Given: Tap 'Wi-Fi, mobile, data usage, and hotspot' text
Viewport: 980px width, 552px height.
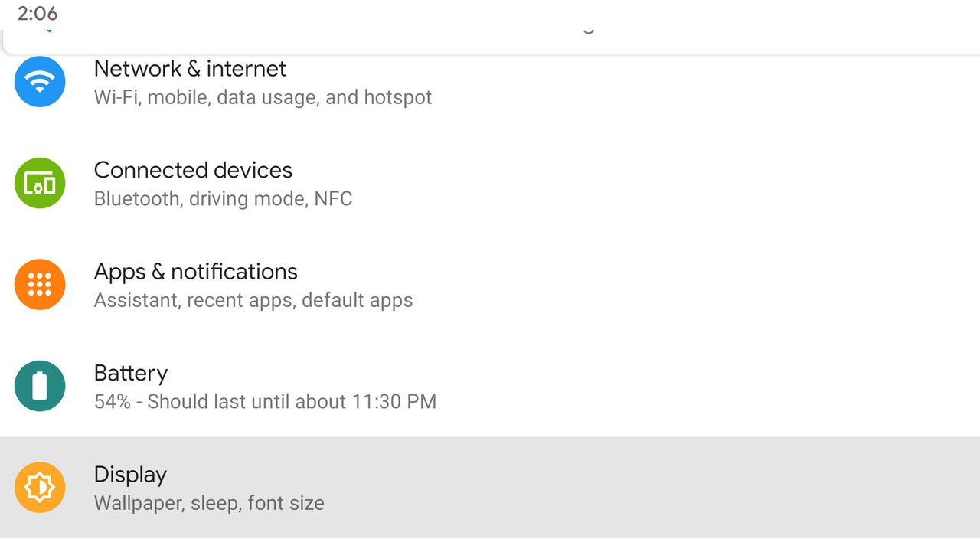Looking at the screenshot, I should click(263, 97).
